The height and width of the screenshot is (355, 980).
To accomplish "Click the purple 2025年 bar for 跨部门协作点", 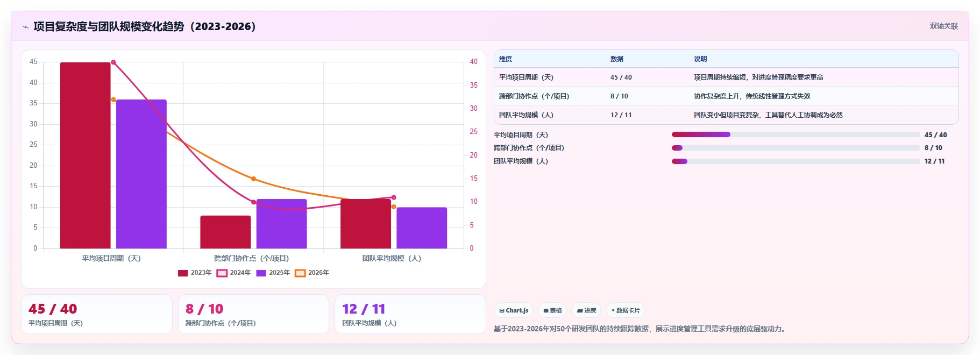I will coord(281,224).
